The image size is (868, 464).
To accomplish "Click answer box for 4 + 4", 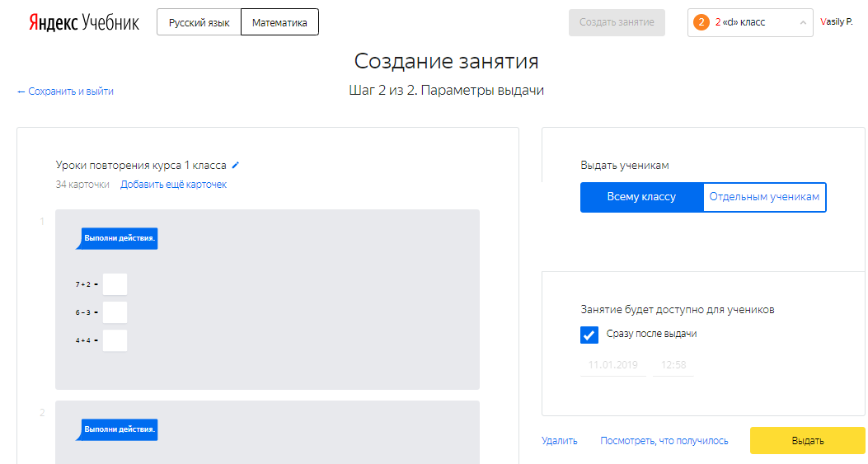I will (x=115, y=340).
